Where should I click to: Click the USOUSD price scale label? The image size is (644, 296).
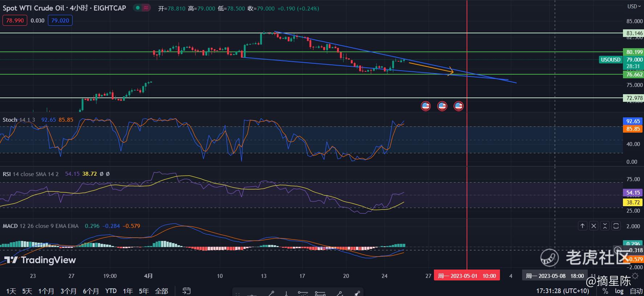point(611,60)
